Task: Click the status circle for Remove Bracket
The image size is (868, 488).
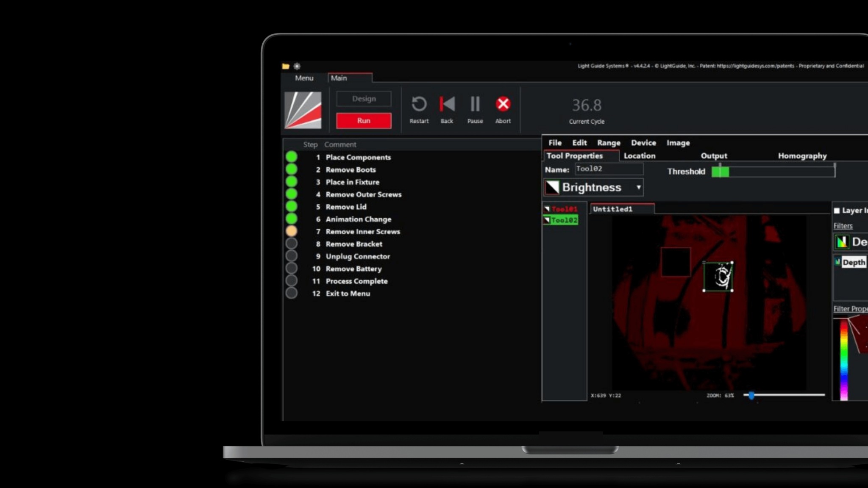Action: tap(292, 244)
